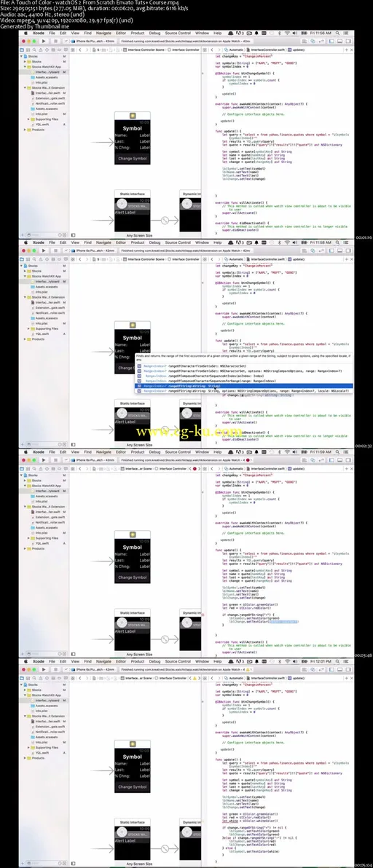Select Notification controller swift file, 11:58 AM frame

click(47, 313)
